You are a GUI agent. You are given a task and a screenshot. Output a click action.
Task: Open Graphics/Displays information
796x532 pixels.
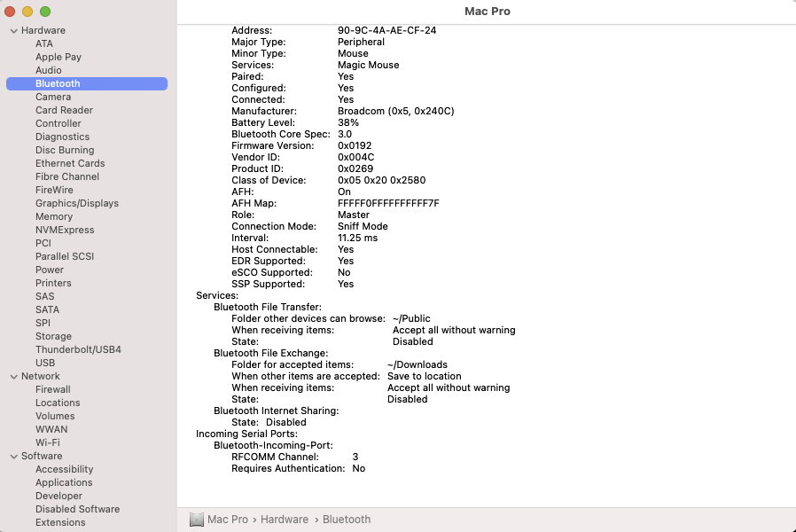77,203
